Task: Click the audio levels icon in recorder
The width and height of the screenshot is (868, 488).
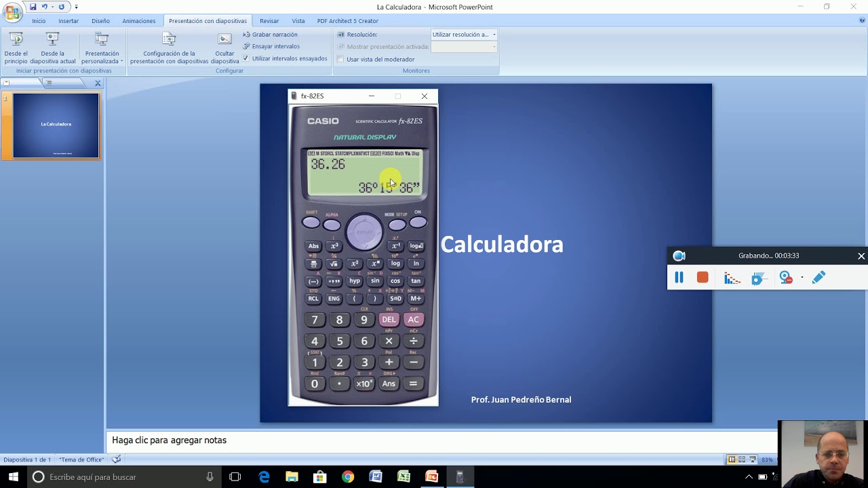Action: [x=732, y=278]
